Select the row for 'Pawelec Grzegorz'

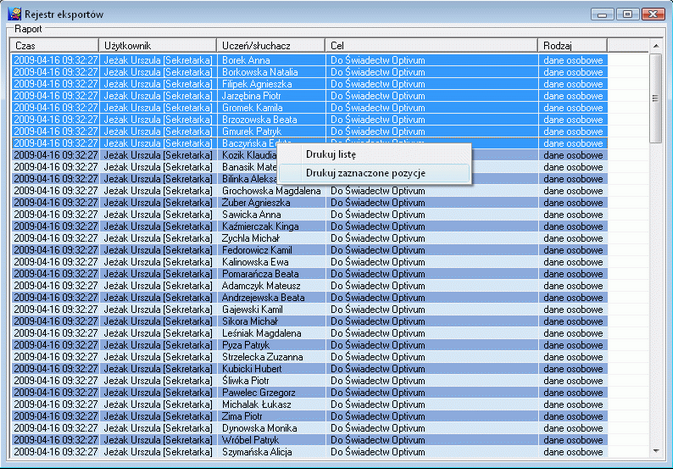pyautogui.click(x=309, y=393)
